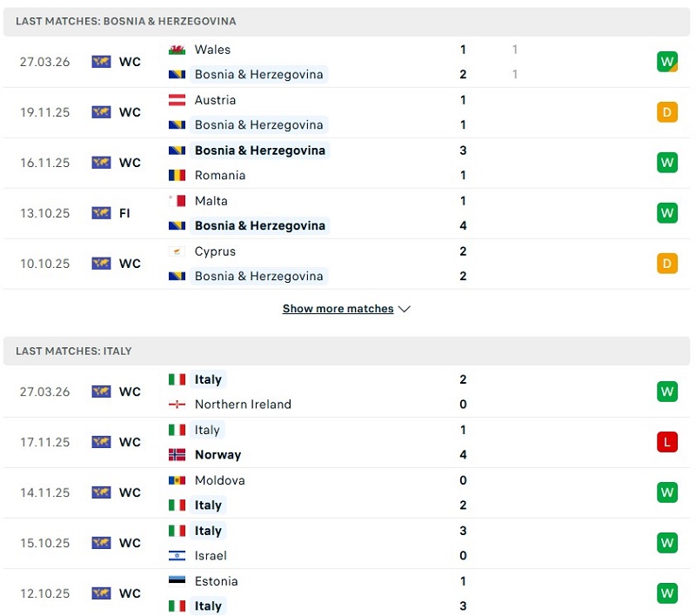The height and width of the screenshot is (616, 696).
Task: Click the green W badge for Wales match
Action: 666,62
